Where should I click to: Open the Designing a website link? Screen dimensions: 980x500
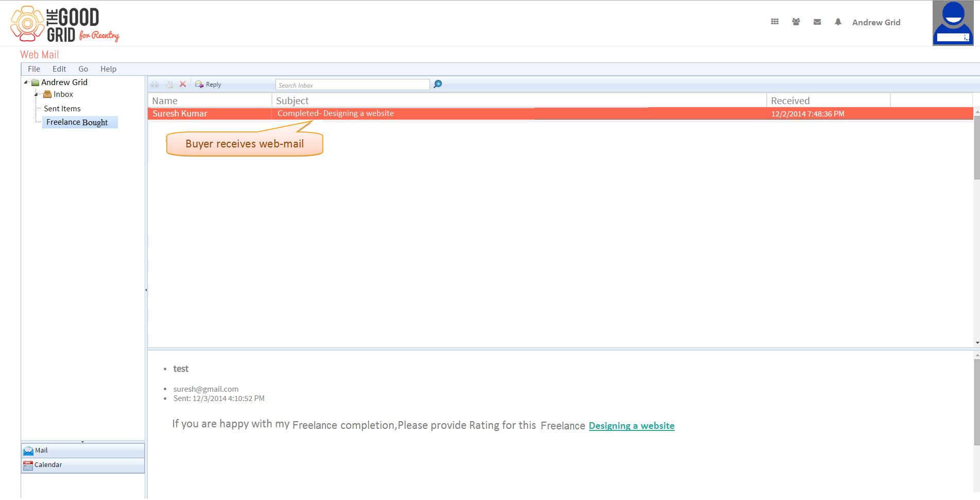[x=631, y=426]
